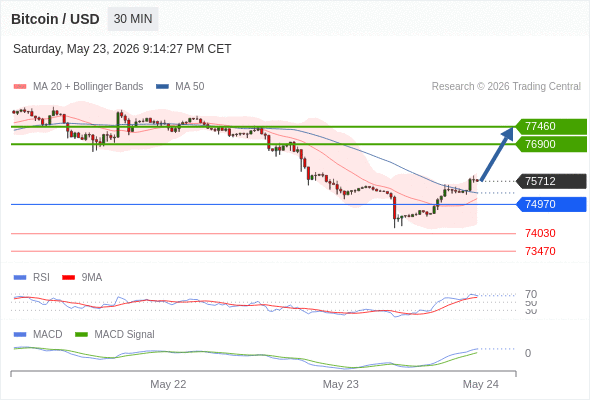Click the May 22 date axis marker
The width and height of the screenshot is (590, 400).
click(168, 384)
